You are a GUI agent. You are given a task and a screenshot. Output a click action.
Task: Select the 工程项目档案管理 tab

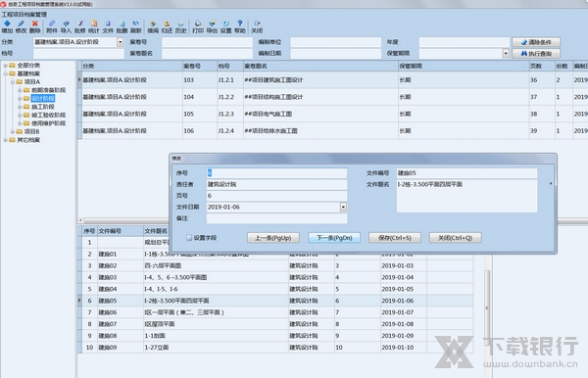[24, 15]
